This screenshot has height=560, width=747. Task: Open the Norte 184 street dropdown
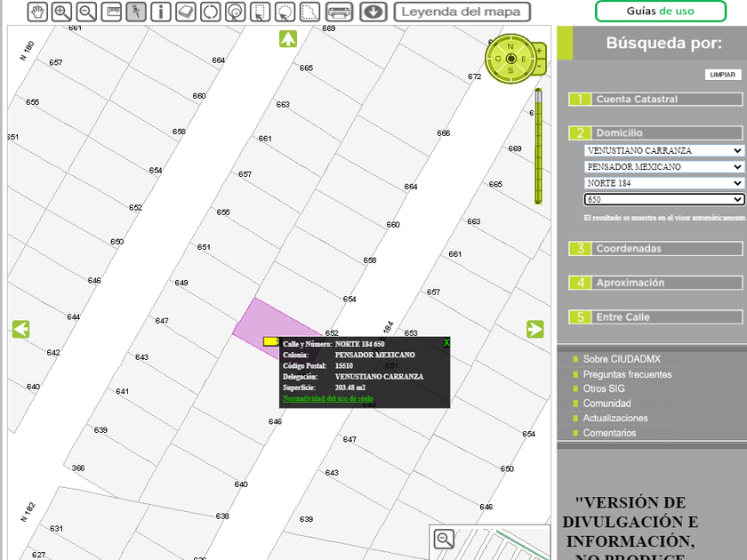pos(663,183)
